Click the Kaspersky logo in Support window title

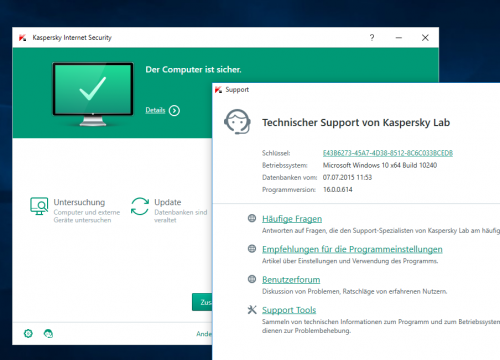click(x=218, y=90)
